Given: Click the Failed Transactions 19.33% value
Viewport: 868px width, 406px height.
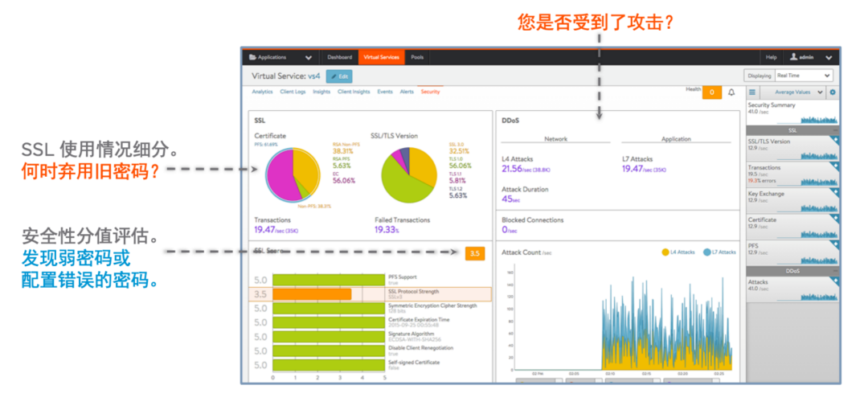Looking at the screenshot, I should 387,230.
